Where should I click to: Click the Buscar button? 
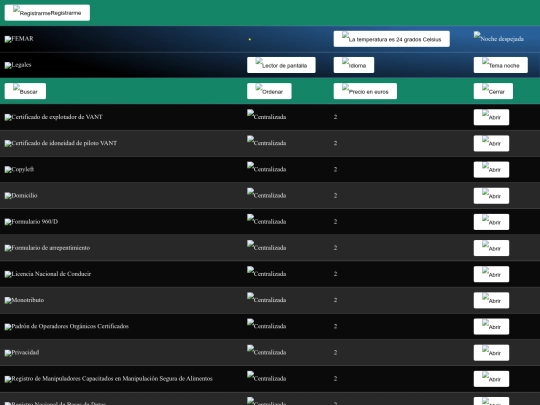[25, 91]
